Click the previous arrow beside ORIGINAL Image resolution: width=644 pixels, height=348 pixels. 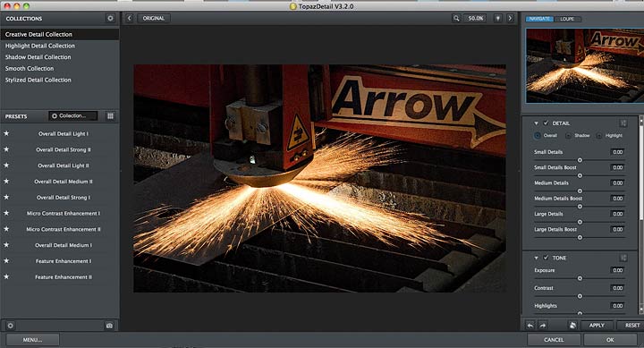coord(130,19)
